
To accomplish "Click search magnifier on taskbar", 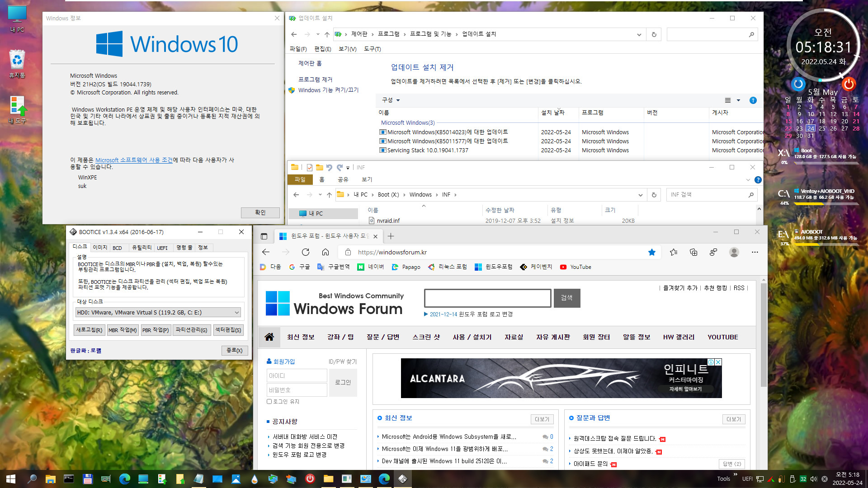I will point(32,479).
